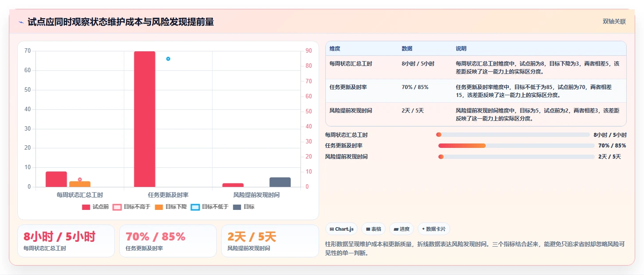Click the red 每周状态汇总工时 bar in chart
The image size is (644, 275).
(56, 179)
